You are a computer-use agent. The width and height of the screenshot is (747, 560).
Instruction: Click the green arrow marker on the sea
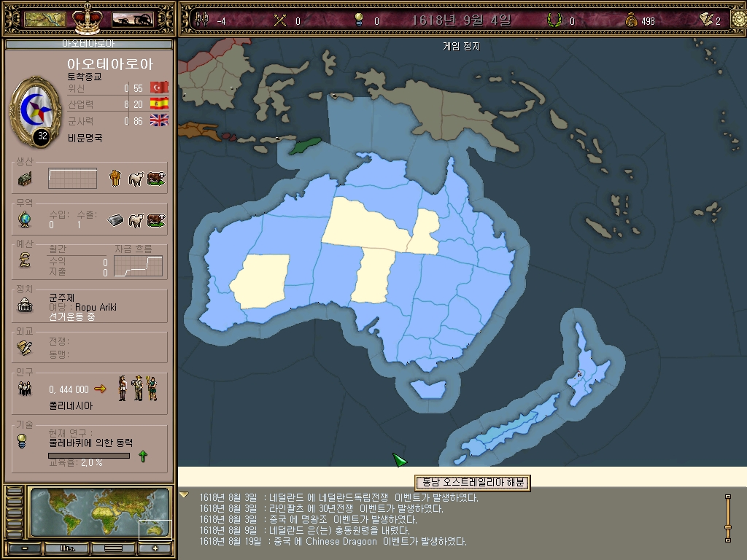tap(399, 459)
